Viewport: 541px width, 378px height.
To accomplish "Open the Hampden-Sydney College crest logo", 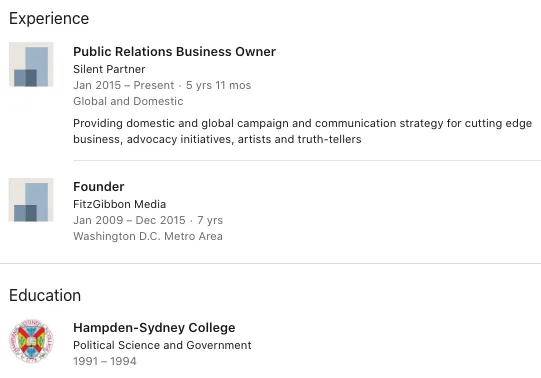I will 31,341.
